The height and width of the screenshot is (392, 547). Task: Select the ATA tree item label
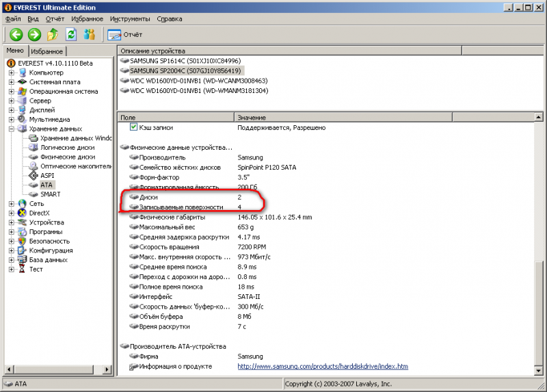click(46, 185)
